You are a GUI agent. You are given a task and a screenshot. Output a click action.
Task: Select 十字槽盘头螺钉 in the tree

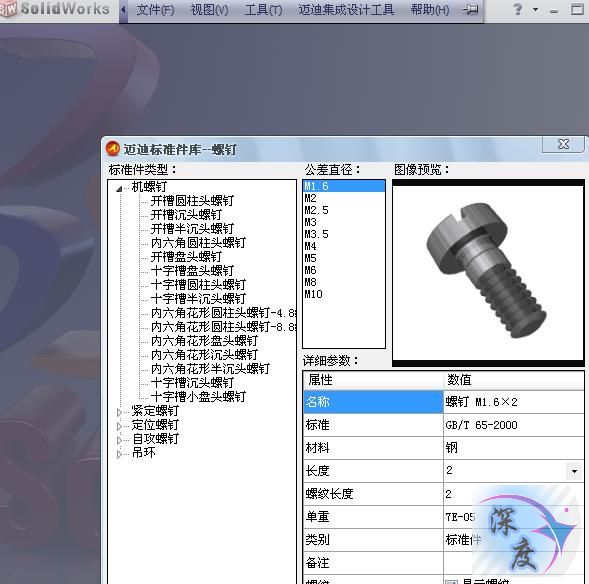(192, 271)
